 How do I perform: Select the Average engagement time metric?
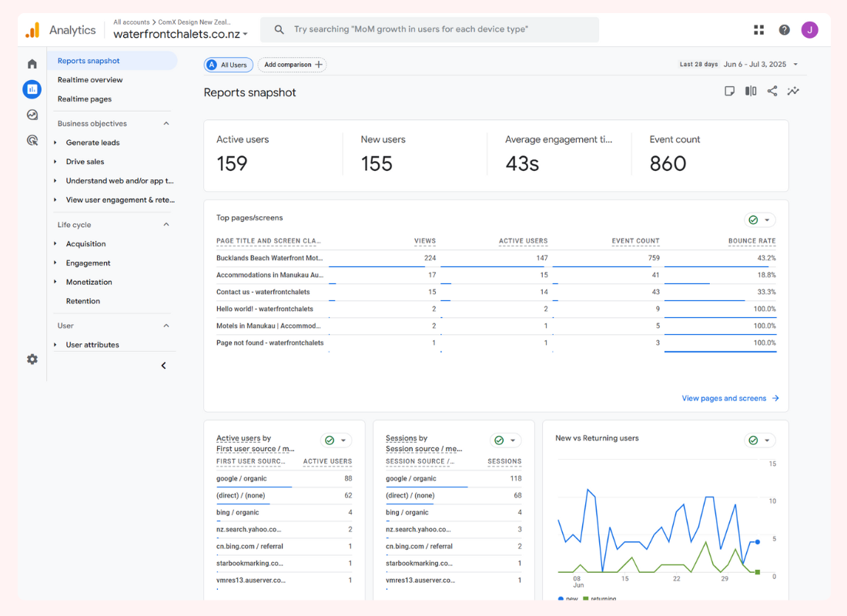click(x=559, y=155)
